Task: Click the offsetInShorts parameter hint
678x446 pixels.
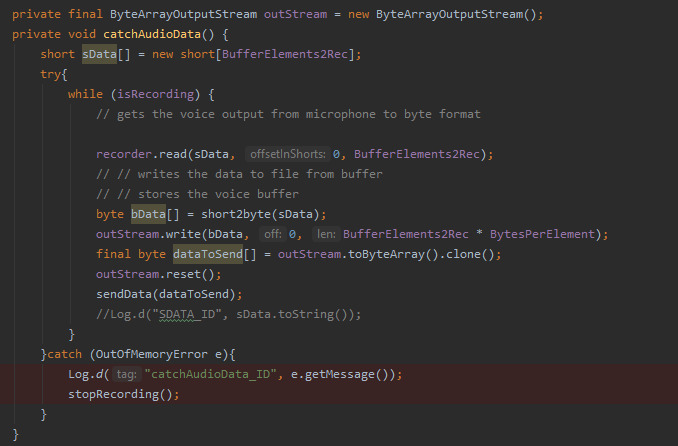Action: click(286, 154)
